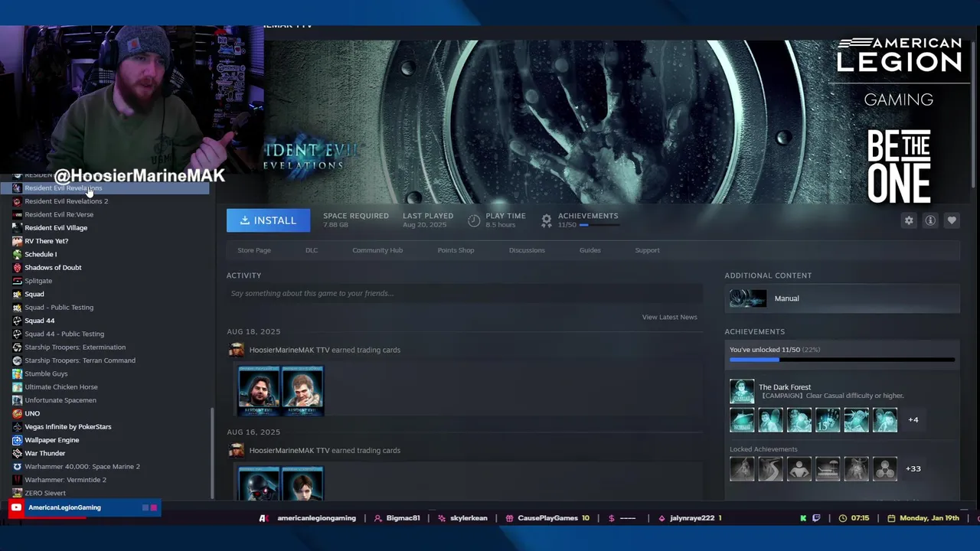Click the Achievements section heading

[755, 331]
